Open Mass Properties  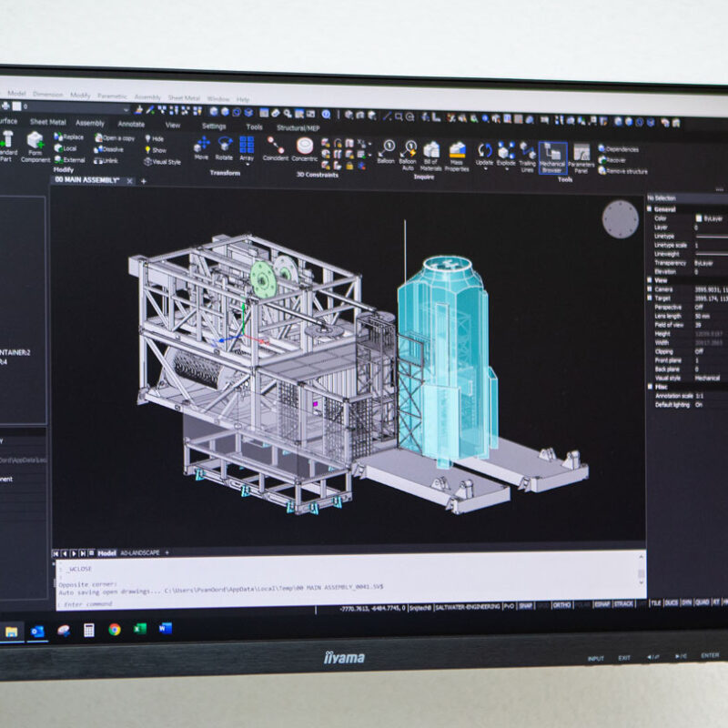(x=457, y=153)
